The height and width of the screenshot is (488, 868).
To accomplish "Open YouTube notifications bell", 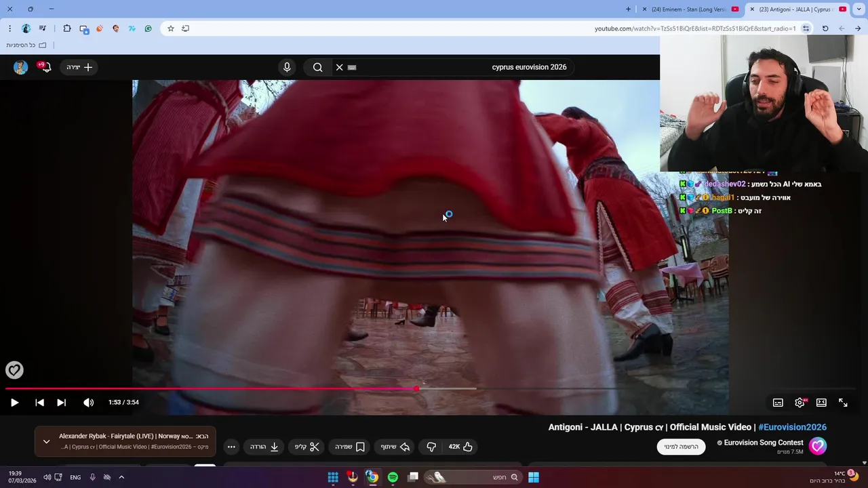I will [x=45, y=67].
